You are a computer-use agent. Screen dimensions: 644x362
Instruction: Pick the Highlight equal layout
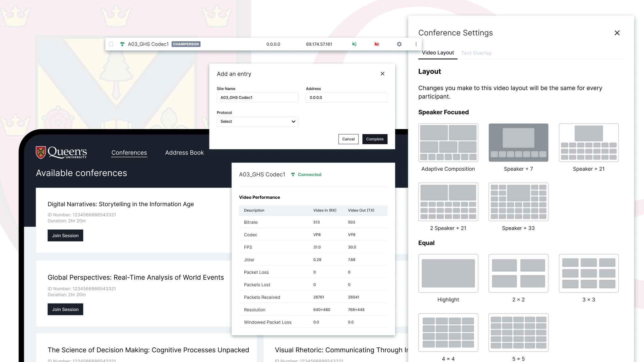448,273
